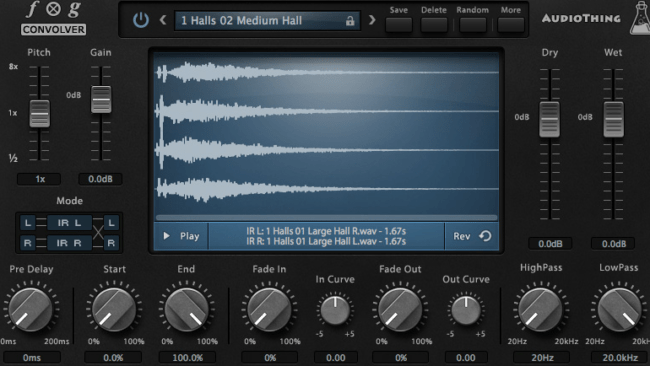This screenshot has width=650, height=366.
Task: Click the Pitch slider handle
Action: click(39, 113)
